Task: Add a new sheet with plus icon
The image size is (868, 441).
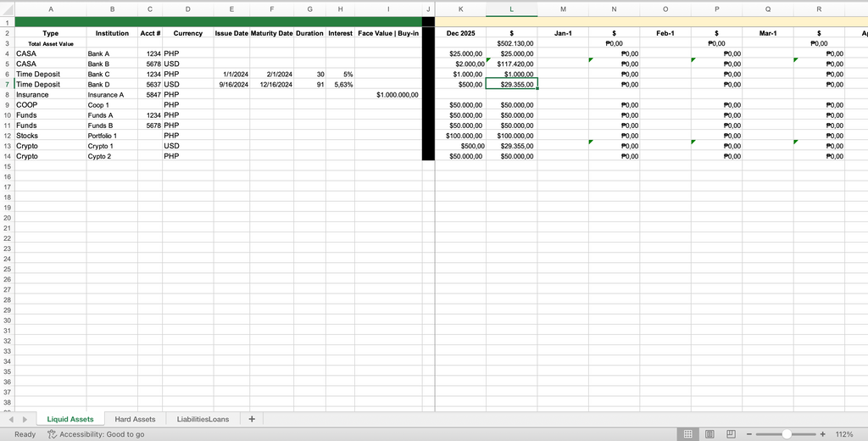Action: (x=252, y=419)
